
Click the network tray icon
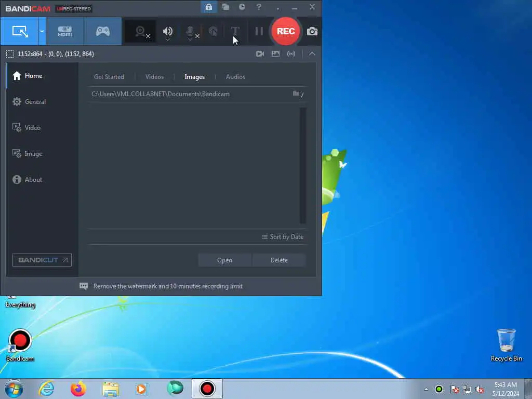(x=467, y=389)
